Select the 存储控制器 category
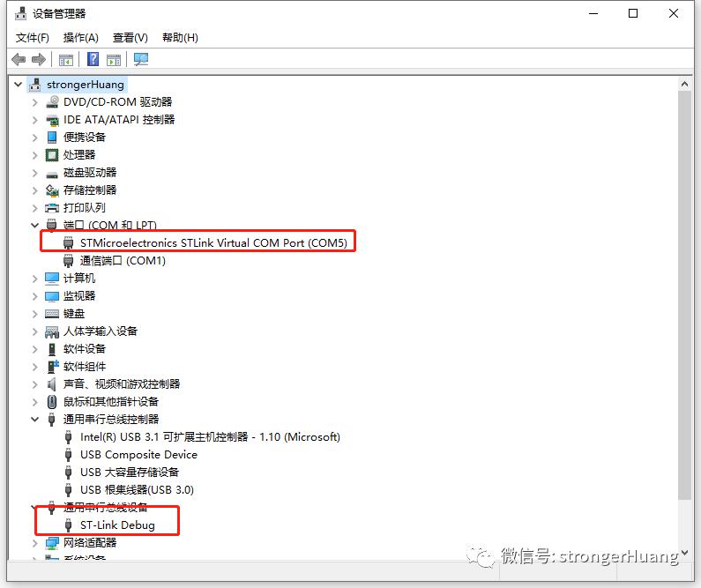 click(90, 190)
